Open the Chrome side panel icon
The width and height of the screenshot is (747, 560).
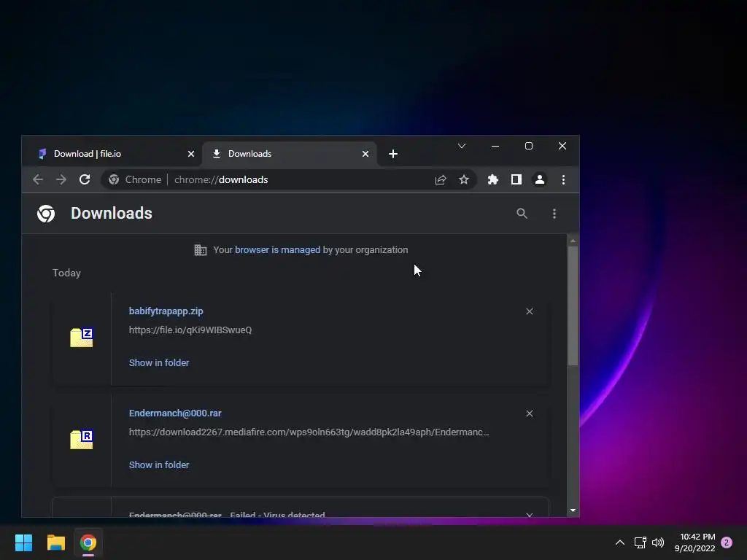click(x=516, y=179)
